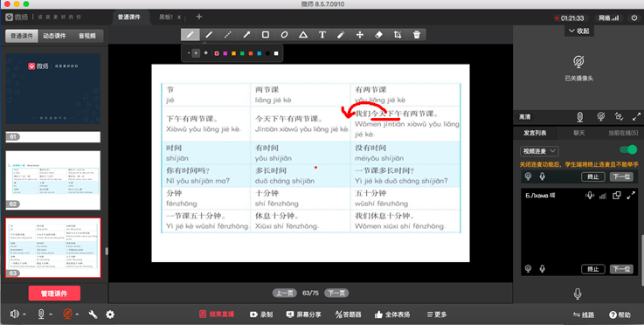
Task: Mute the large microphone at bottom right
Action: point(578,294)
